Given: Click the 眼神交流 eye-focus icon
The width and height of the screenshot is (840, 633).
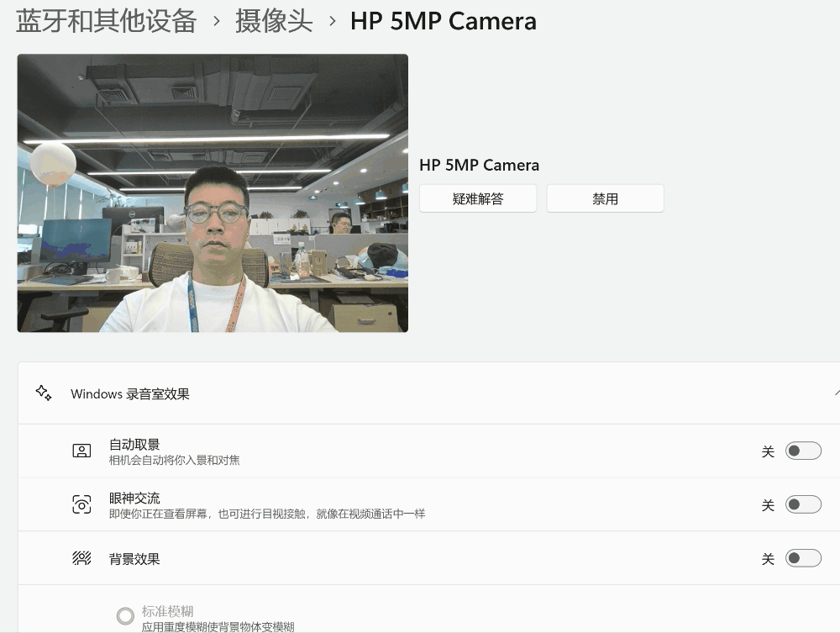Looking at the screenshot, I should (x=81, y=504).
